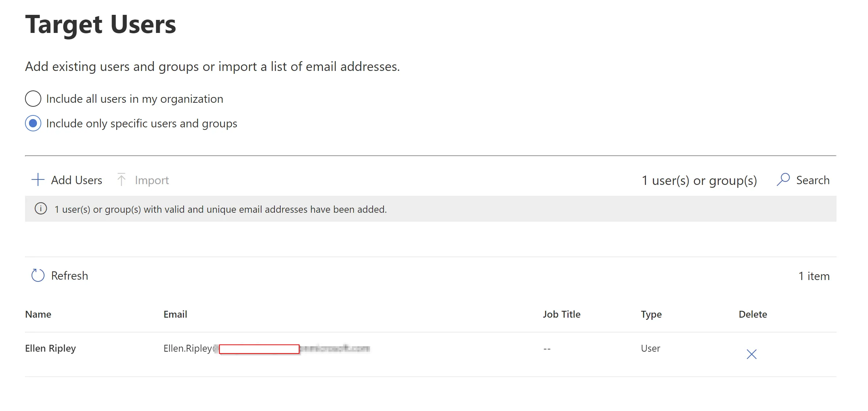This screenshot has height=411, width=868.
Task: Click the Search text label
Action: [813, 180]
